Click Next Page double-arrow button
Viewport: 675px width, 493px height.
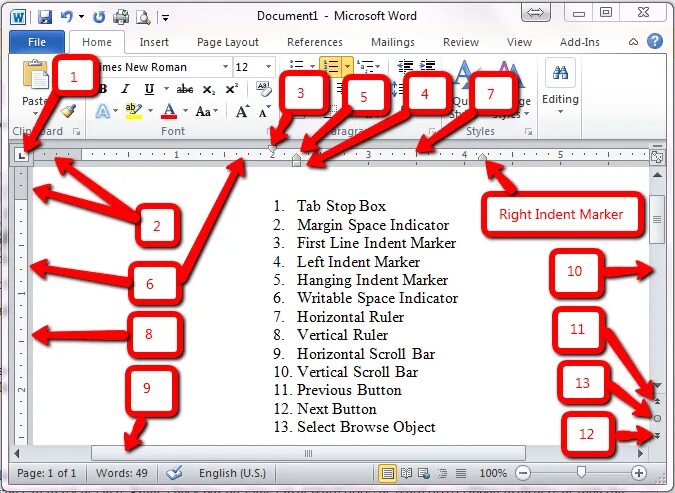coord(657,436)
